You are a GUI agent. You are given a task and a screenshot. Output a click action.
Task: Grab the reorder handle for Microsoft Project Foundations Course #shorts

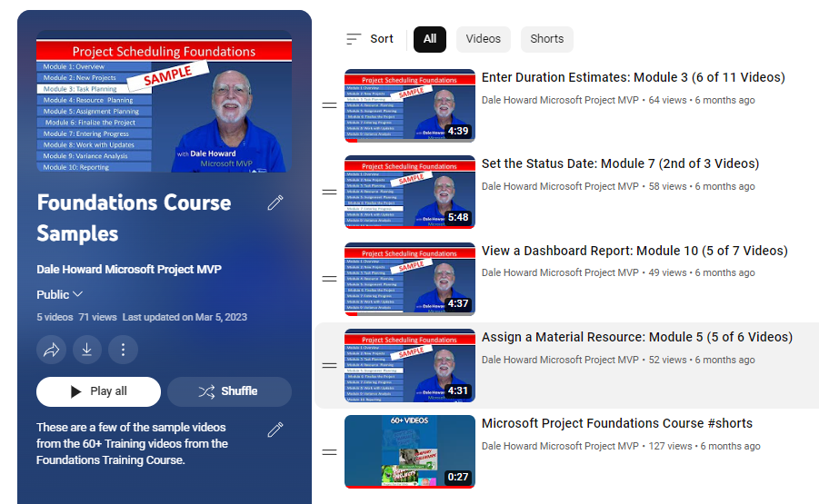tap(329, 452)
